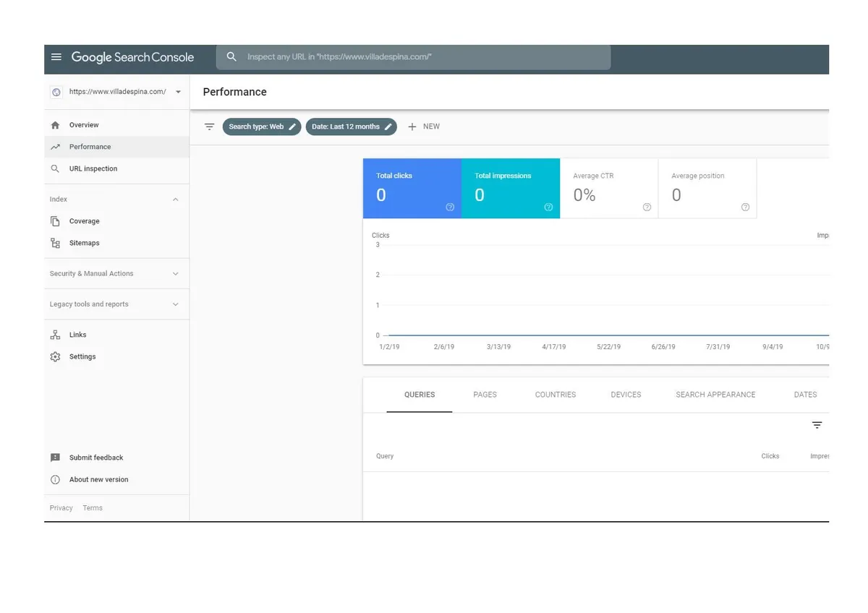The height and width of the screenshot is (613, 868).
Task: Click the Overview home icon
Action: click(x=56, y=125)
